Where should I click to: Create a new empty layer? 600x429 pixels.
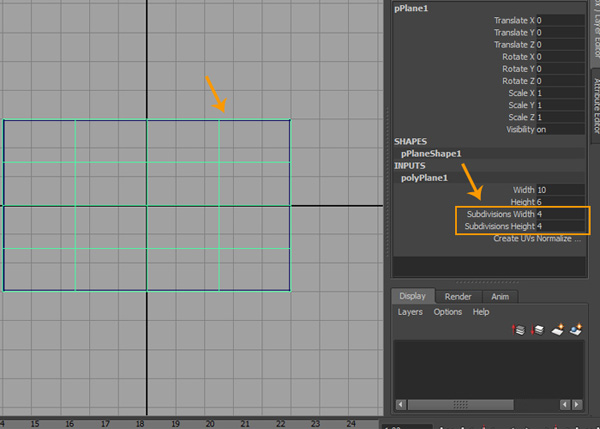point(557,329)
